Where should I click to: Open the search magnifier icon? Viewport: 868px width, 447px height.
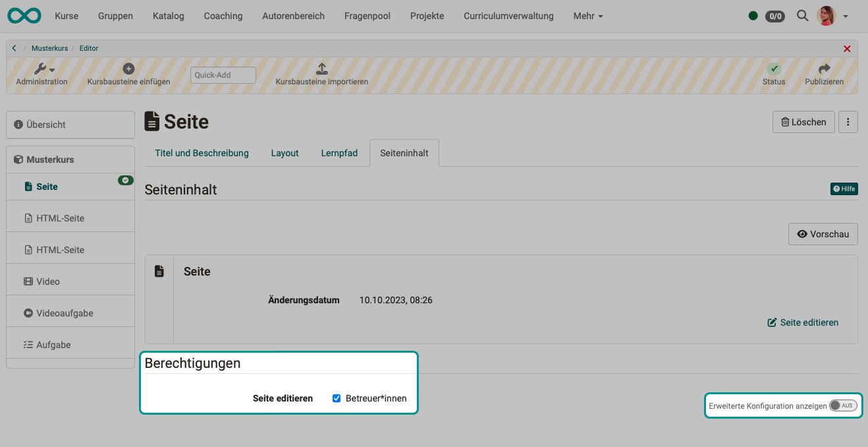point(802,15)
